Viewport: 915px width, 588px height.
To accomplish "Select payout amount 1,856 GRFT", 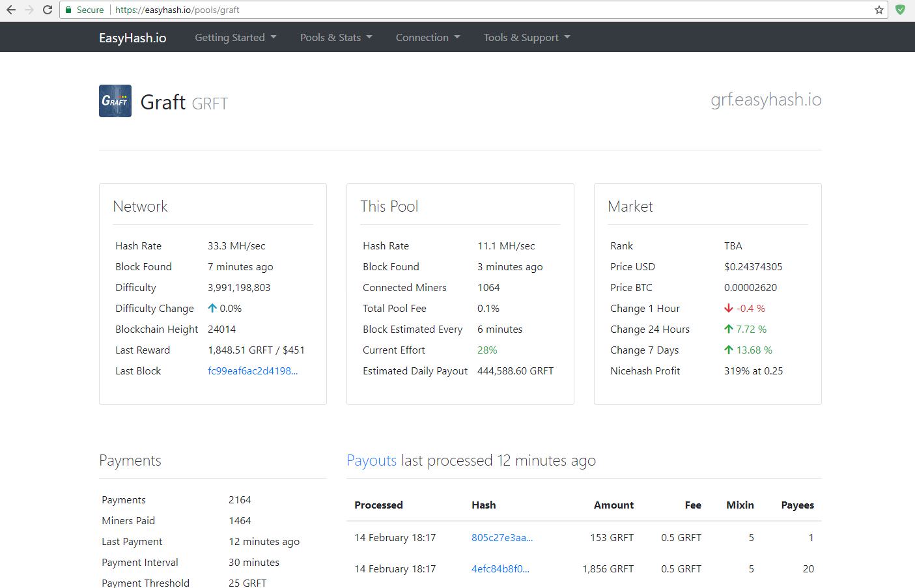I will click(x=608, y=568).
